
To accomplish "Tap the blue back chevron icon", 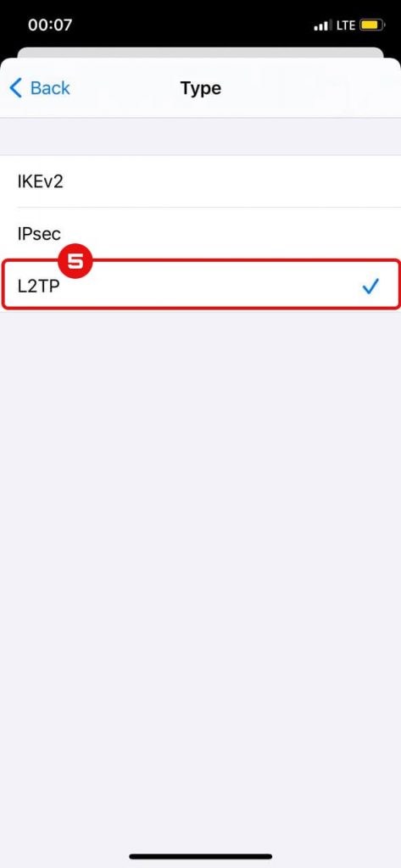I will click(x=16, y=88).
